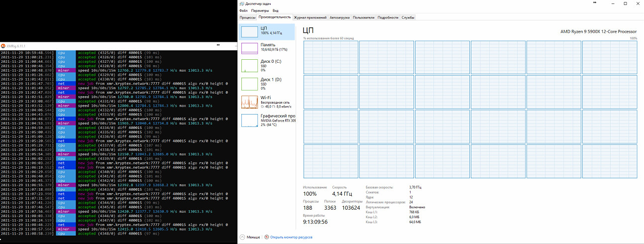Switch to the Производительность tab

pos(275,17)
